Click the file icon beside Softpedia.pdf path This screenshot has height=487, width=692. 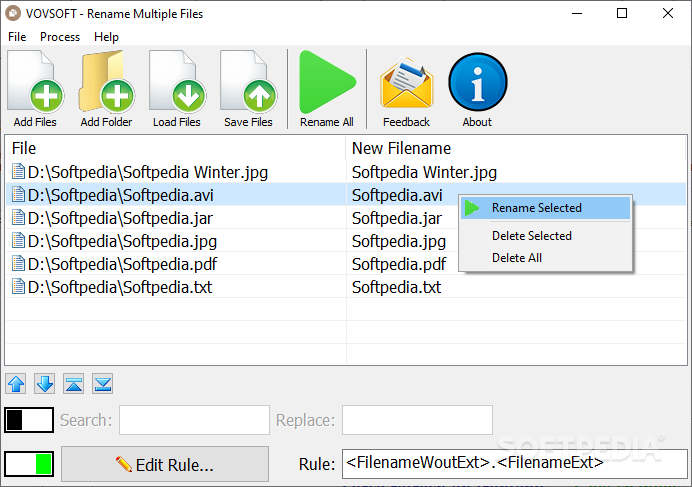click(x=18, y=263)
